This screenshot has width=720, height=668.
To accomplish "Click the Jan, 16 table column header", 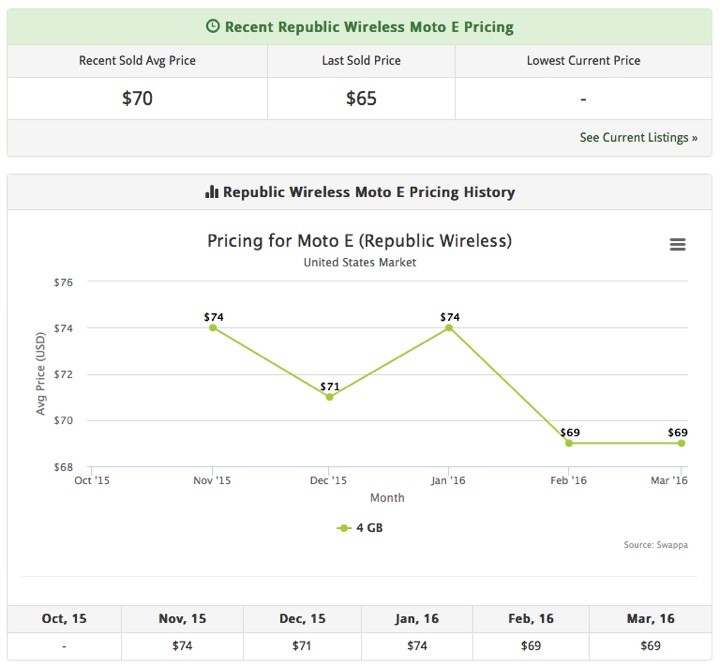I will 417,619.
